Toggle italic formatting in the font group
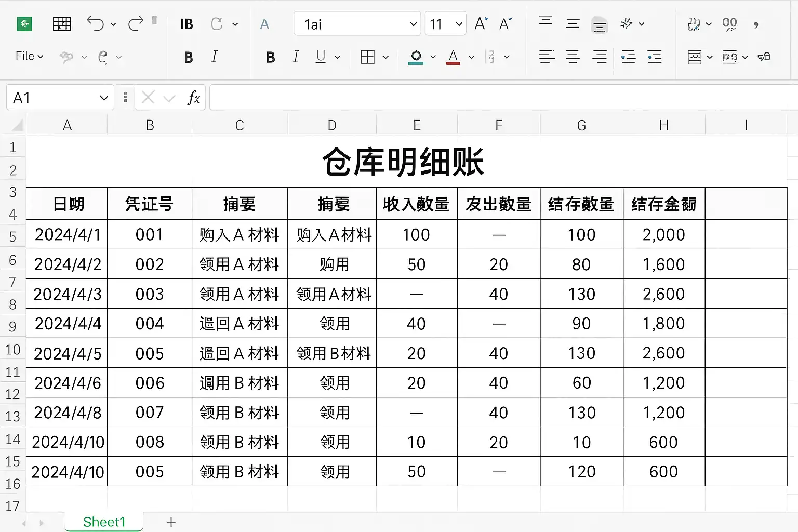Screen dimensions: 798x532 [296, 57]
